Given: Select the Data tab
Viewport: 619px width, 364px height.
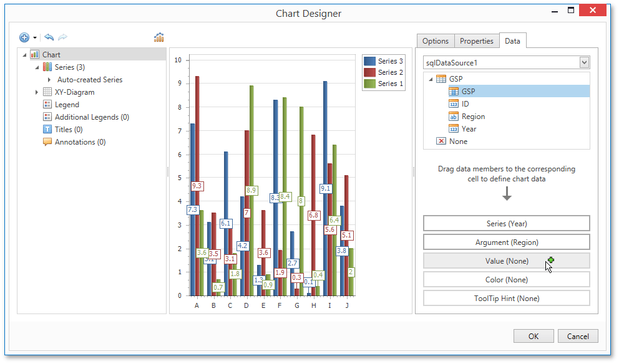Looking at the screenshot, I should pos(513,41).
